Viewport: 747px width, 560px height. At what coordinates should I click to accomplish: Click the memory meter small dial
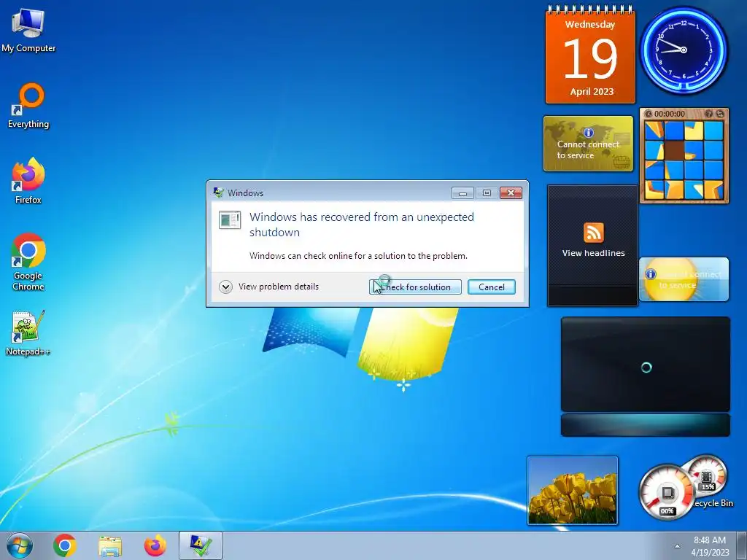pyautogui.click(x=707, y=476)
